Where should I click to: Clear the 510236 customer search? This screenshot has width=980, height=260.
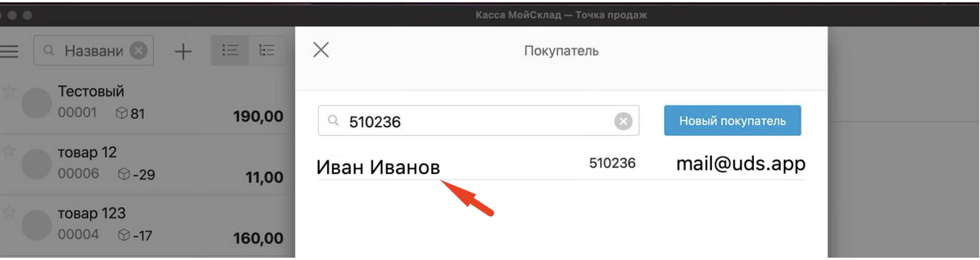point(623,121)
